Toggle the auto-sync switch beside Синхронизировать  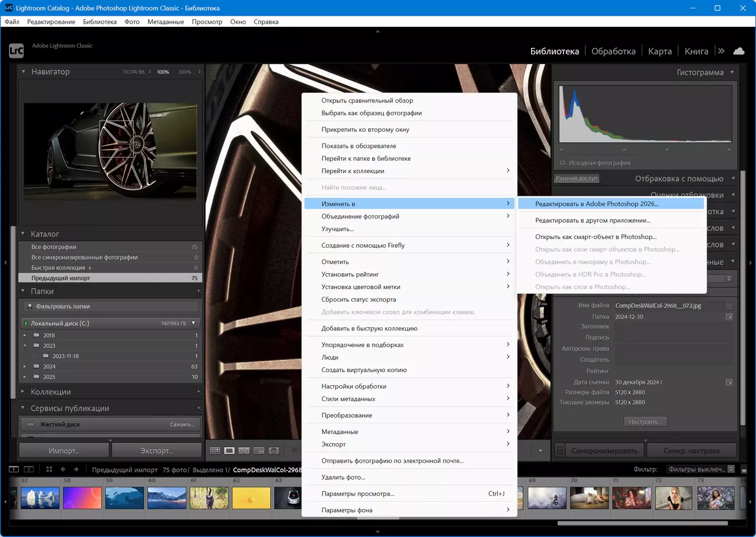click(560, 451)
